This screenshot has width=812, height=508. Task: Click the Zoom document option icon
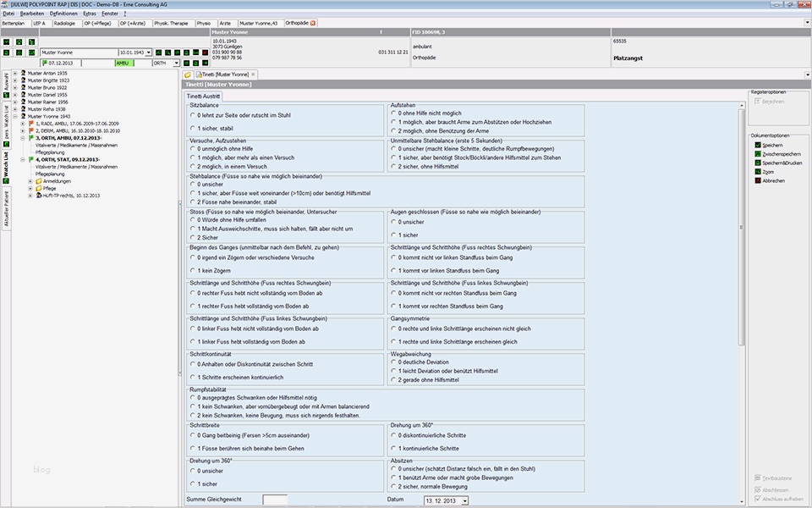pyautogui.click(x=757, y=172)
